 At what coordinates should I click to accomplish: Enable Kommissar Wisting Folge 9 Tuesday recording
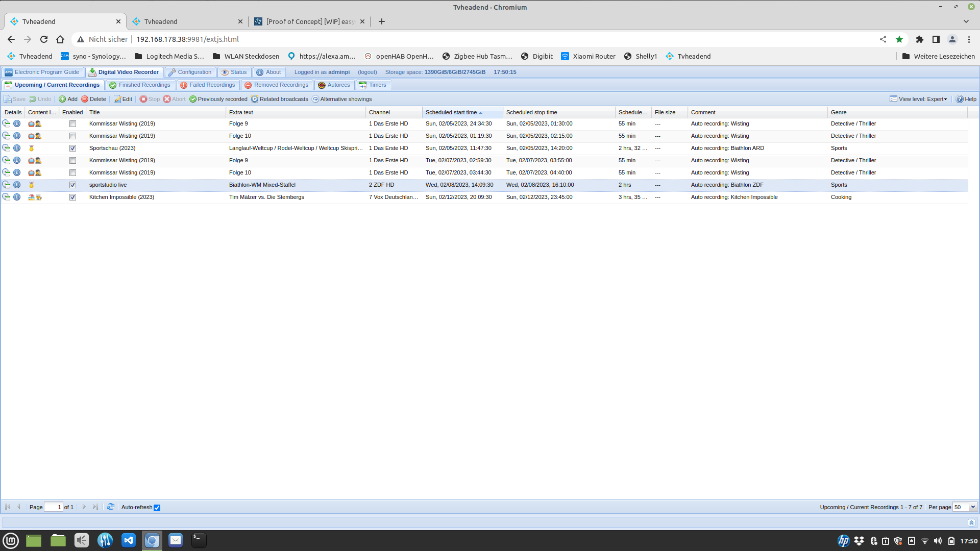(72, 160)
